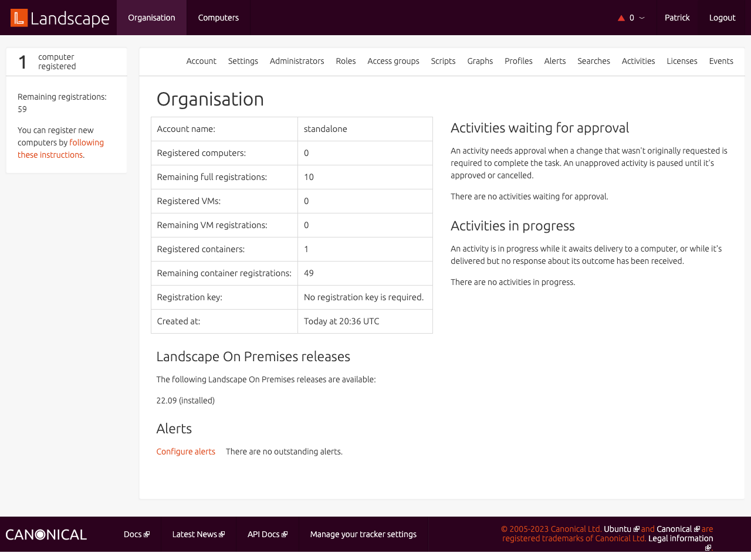Open the Licenses page
This screenshot has height=560, width=751.
[x=682, y=61]
